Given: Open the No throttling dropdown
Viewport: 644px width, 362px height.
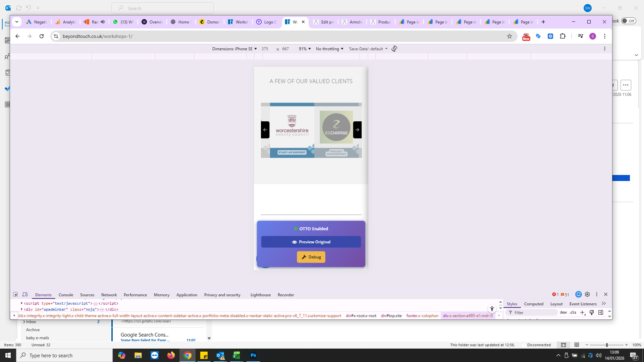Looking at the screenshot, I should 329,49.
